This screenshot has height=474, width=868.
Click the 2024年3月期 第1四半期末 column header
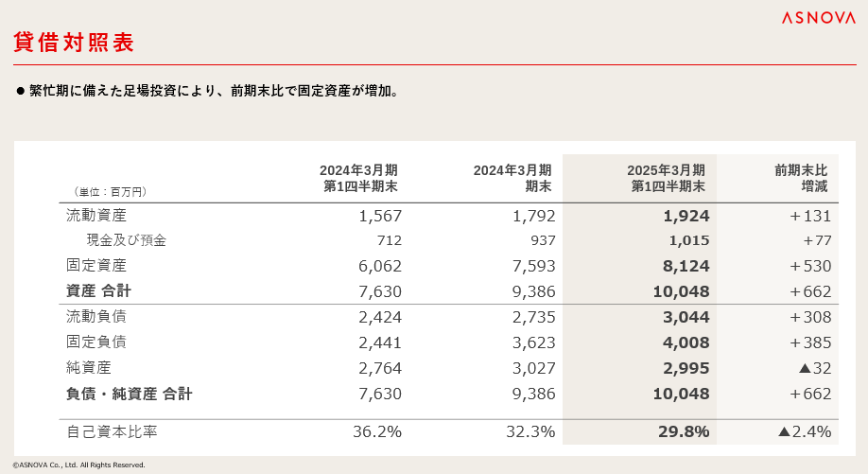click(x=358, y=178)
